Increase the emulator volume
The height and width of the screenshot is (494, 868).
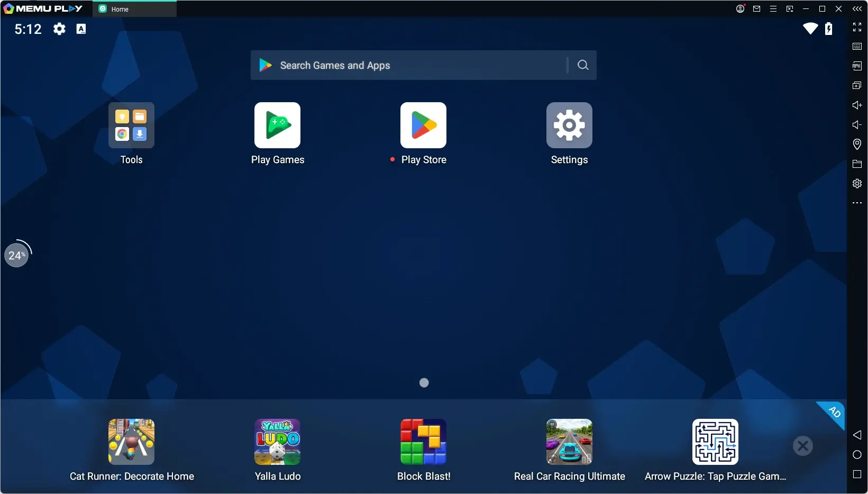(857, 105)
